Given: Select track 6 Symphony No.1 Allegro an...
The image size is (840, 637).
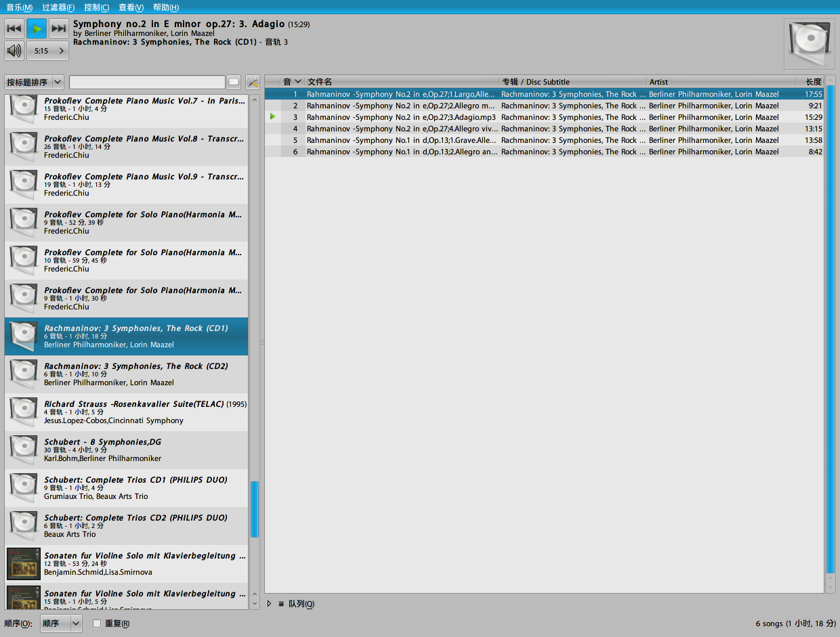Looking at the screenshot, I should pyautogui.click(x=545, y=152).
